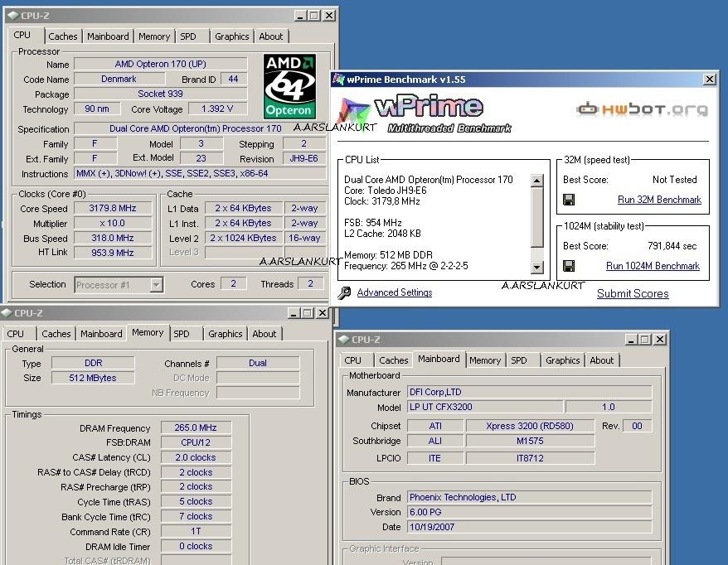
Task: Open Advanced Settings link
Action: pyautogui.click(x=395, y=292)
